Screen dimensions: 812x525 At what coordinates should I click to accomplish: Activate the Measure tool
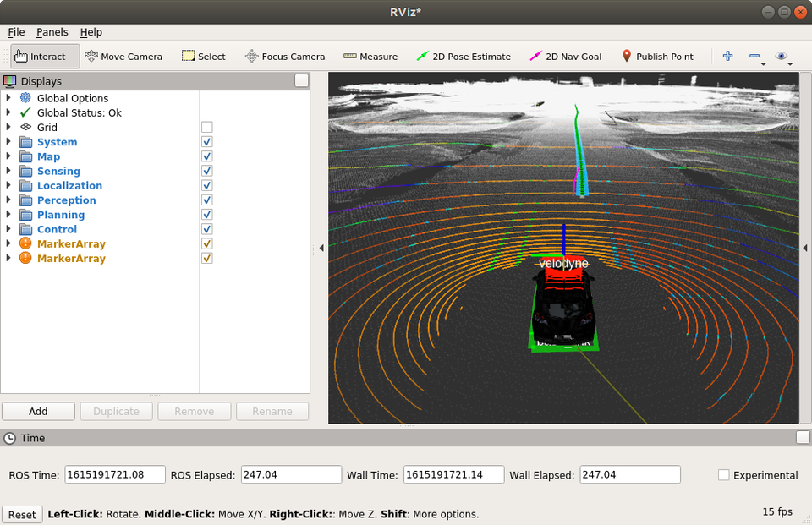point(370,57)
